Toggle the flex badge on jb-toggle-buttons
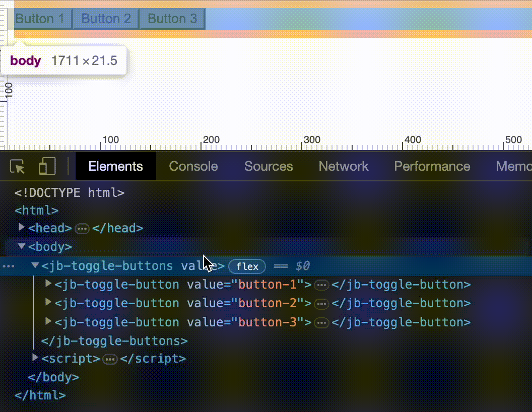532x412 pixels. pos(247,266)
